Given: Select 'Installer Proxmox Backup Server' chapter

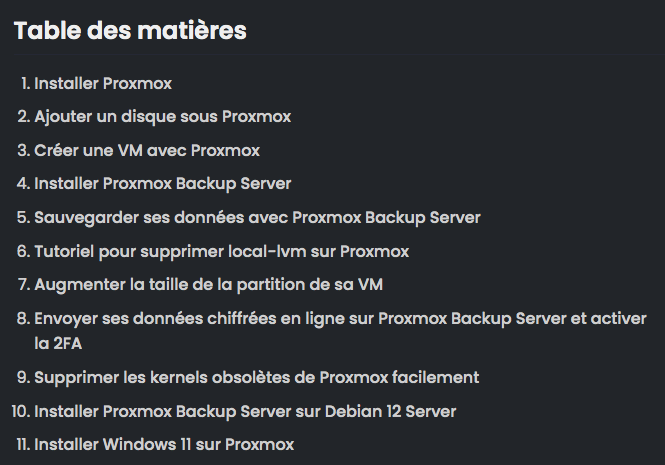Looking at the screenshot, I should tap(163, 184).
